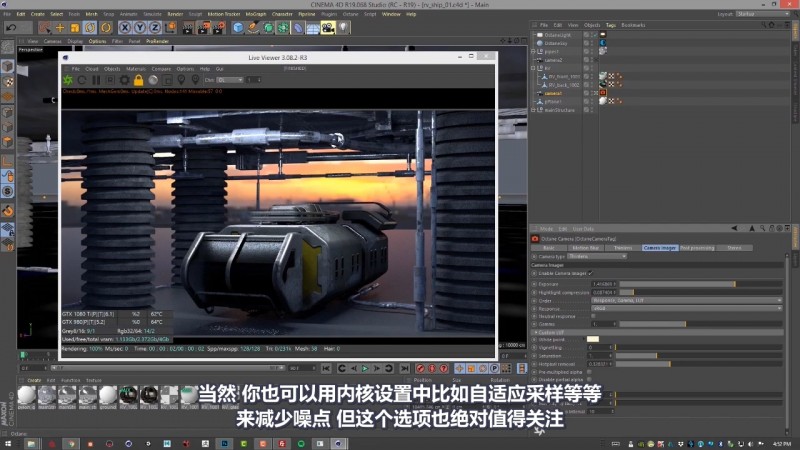This screenshot has height=450, width=800.
Task: Toggle the Z axis lock
Action: click(x=155, y=28)
